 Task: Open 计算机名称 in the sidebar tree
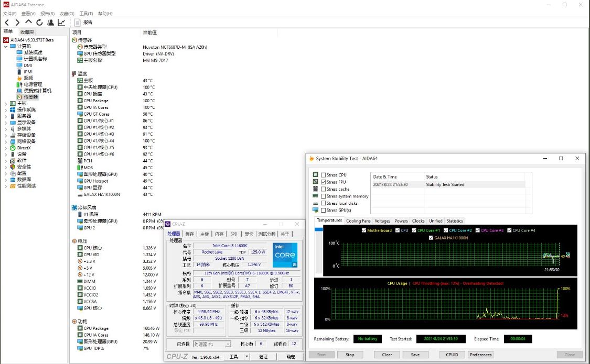pyautogui.click(x=35, y=59)
